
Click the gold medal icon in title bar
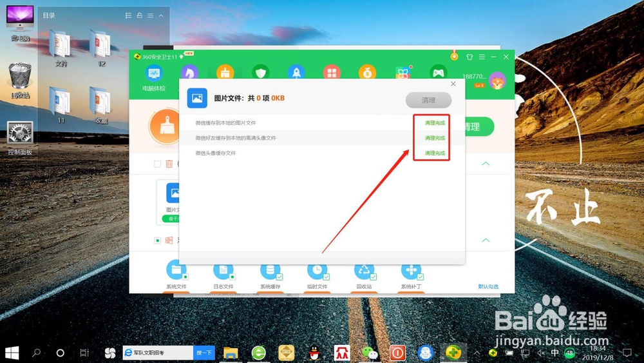(x=454, y=56)
